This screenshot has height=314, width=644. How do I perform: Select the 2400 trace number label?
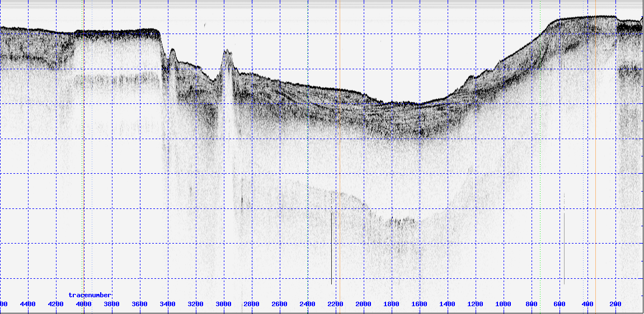click(307, 304)
